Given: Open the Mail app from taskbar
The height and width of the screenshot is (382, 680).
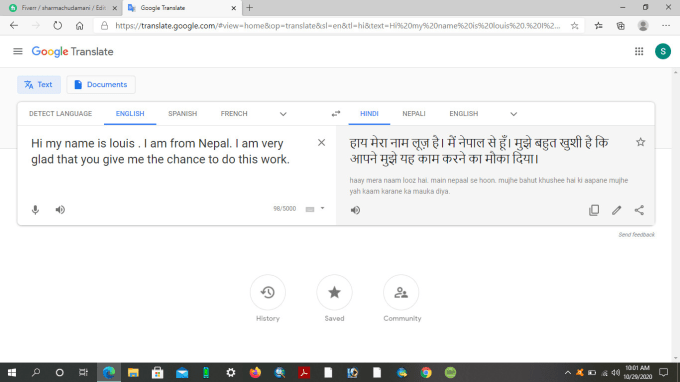Looking at the screenshot, I should [x=182, y=372].
